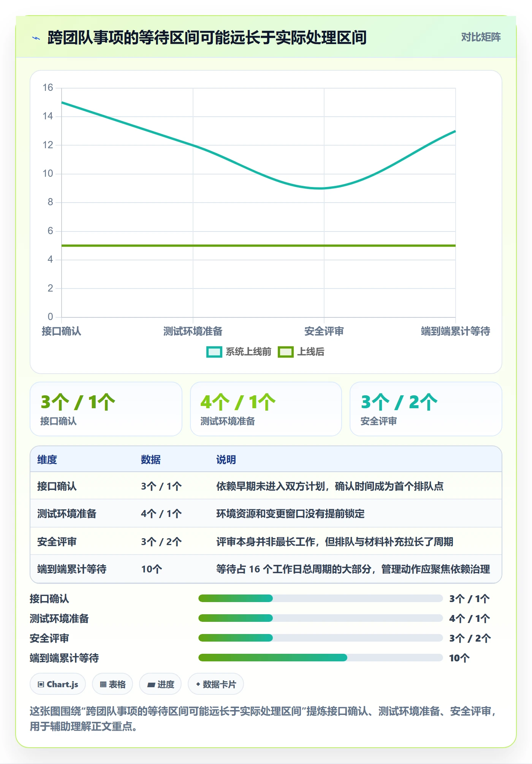Click the 16 y-axis tick label
Image resolution: width=532 pixels, height=764 pixels.
click(48, 88)
